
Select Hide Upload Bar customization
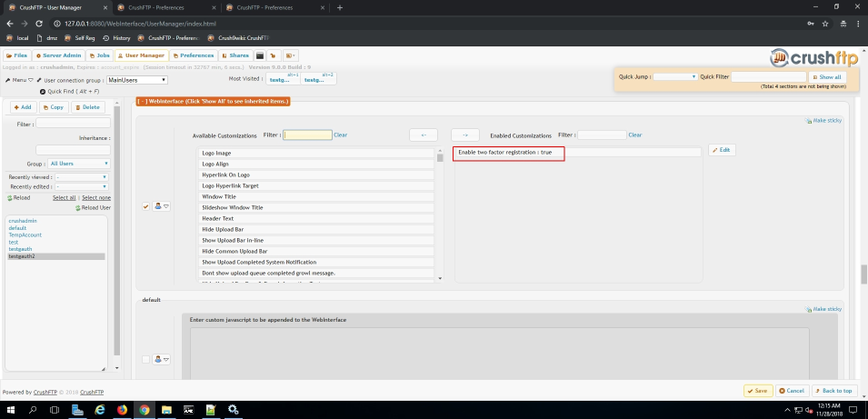(x=316, y=229)
